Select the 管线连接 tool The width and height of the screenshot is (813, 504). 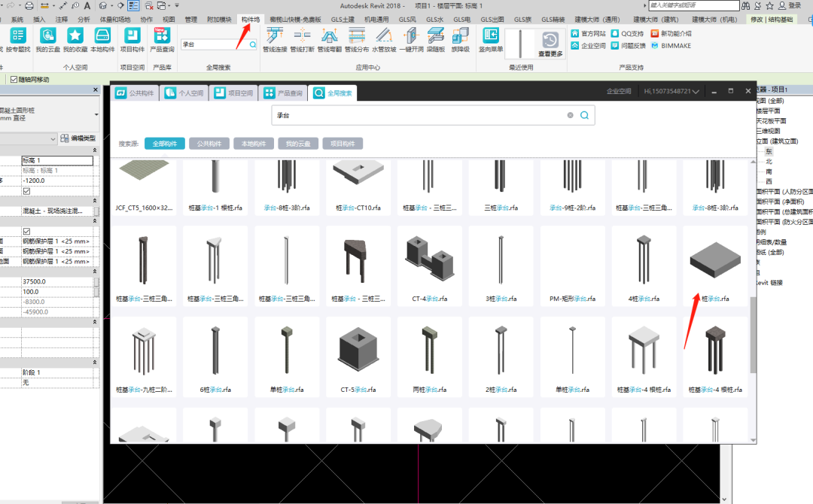coord(275,40)
